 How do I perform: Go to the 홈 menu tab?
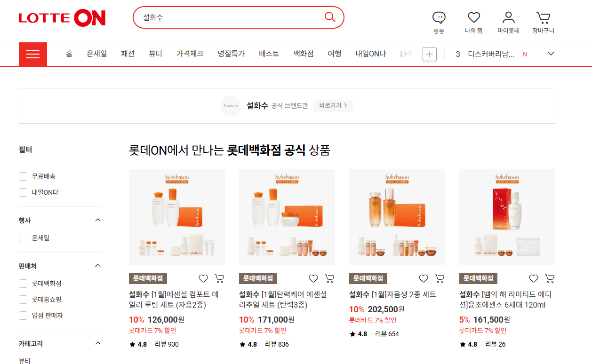69,54
